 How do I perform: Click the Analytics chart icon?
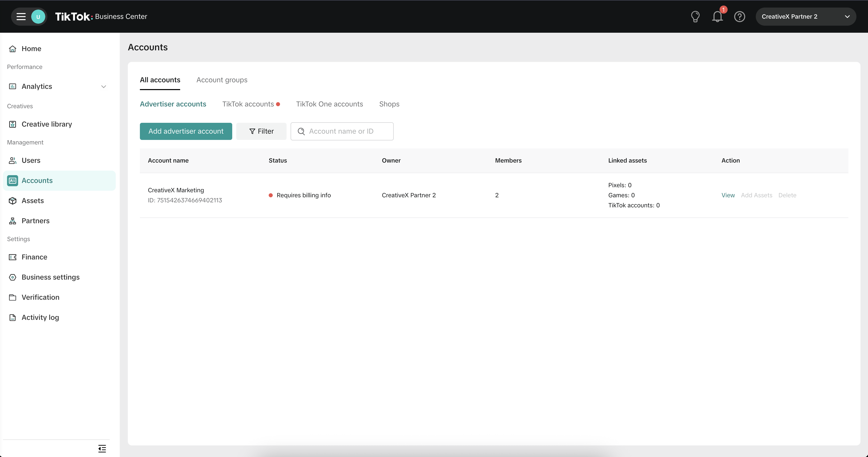13,86
